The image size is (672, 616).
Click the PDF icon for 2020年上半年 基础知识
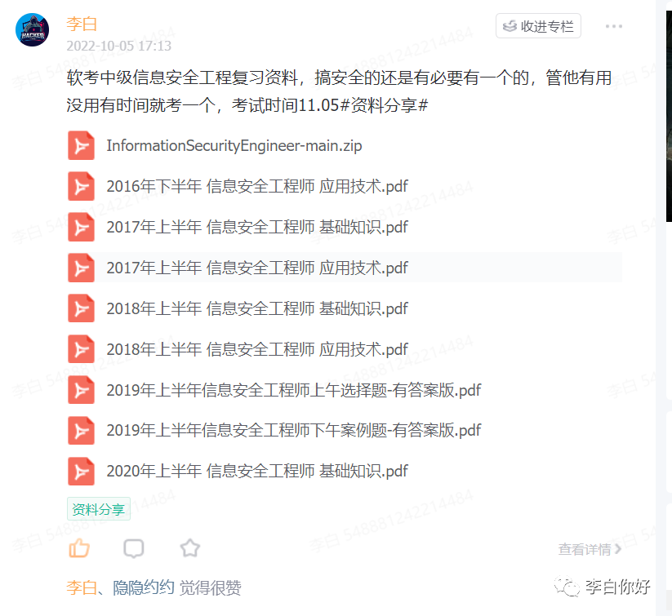point(81,472)
